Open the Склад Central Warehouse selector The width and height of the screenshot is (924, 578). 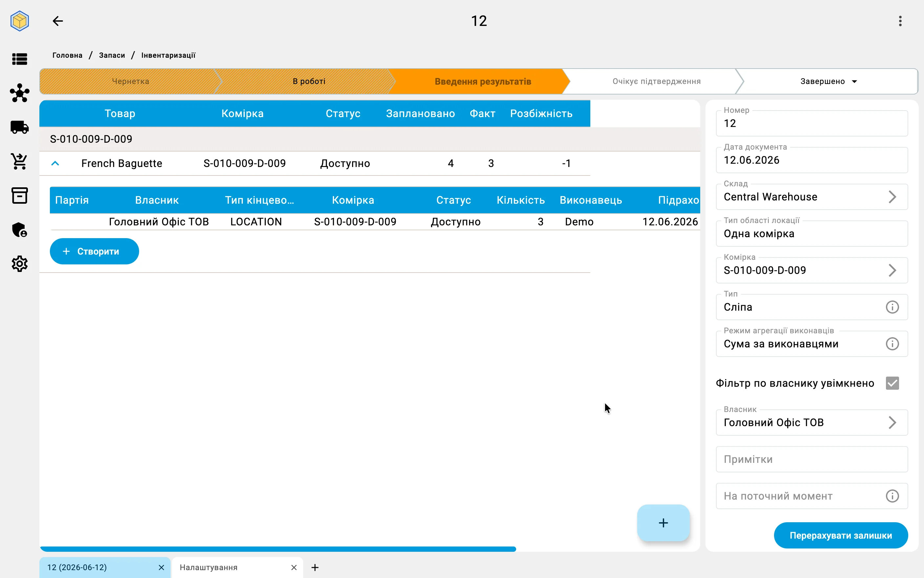(811, 197)
